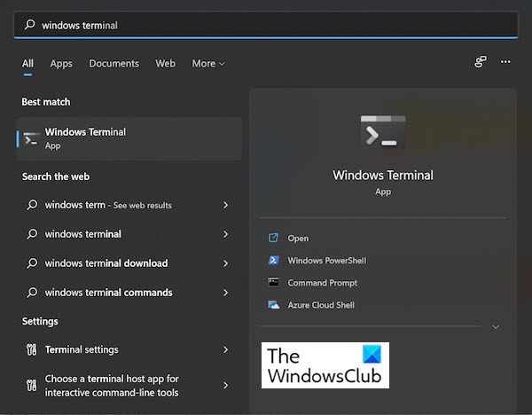The image size is (532, 415).
Task: Click the settings icon beside 'Choose a terminal host app'
Action: pyautogui.click(x=32, y=385)
